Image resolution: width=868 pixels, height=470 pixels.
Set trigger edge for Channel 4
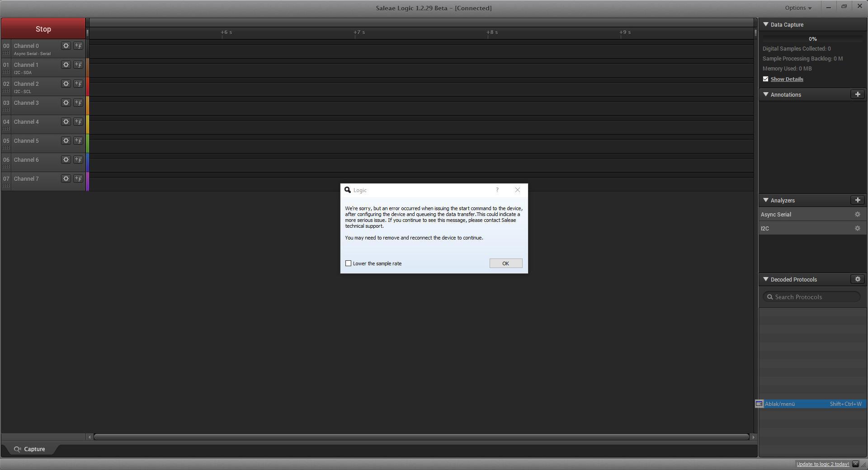tap(78, 122)
